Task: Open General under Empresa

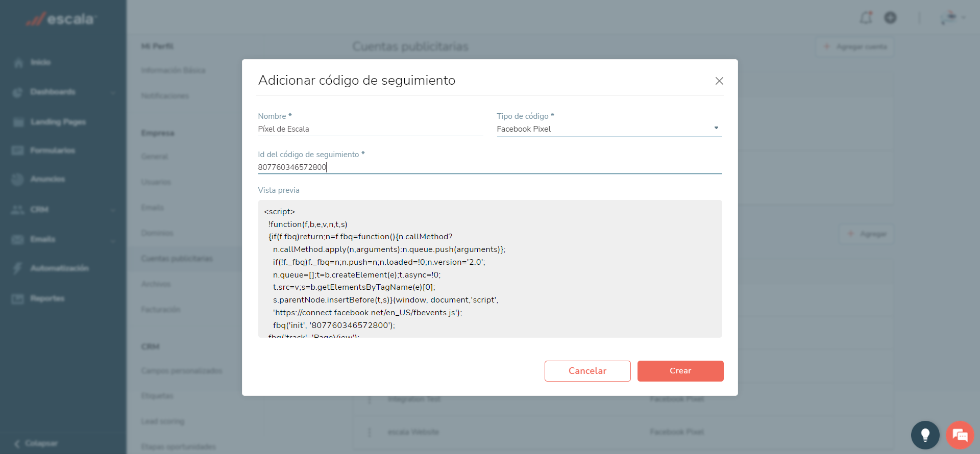Action: [155, 157]
